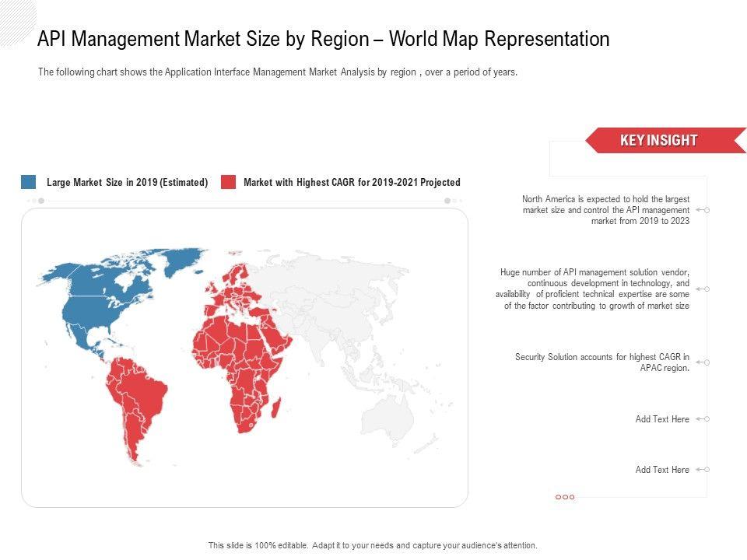Click the red Highest CAGR legend swatch
The width and height of the screenshot is (747, 560).
228,182
